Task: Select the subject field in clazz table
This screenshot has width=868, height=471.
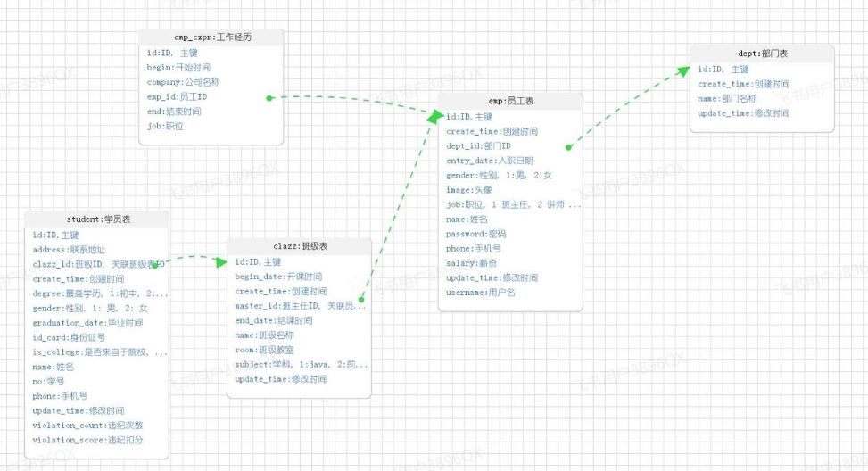Action: click(x=302, y=364)
